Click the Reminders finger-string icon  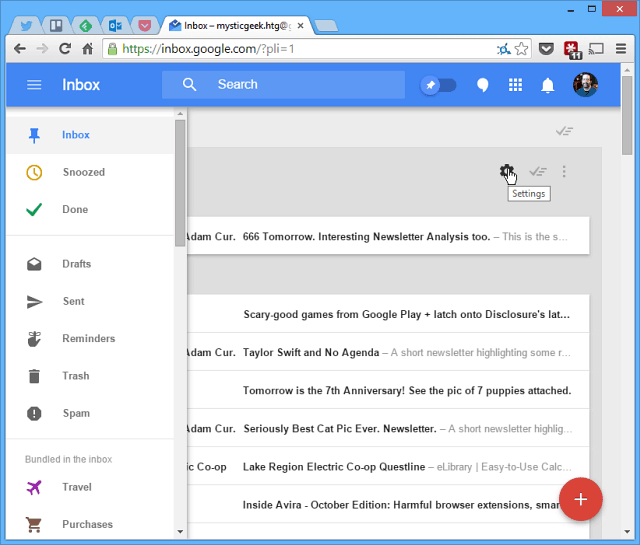coord(34,339)
